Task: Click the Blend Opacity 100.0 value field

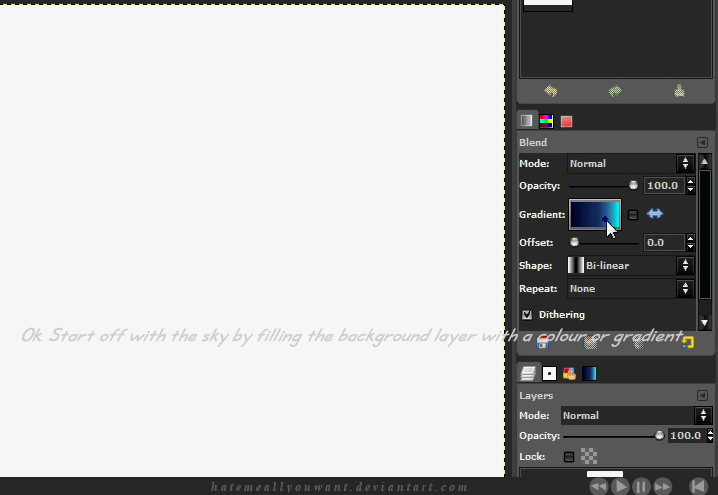Action: click(x=664, y=185)
